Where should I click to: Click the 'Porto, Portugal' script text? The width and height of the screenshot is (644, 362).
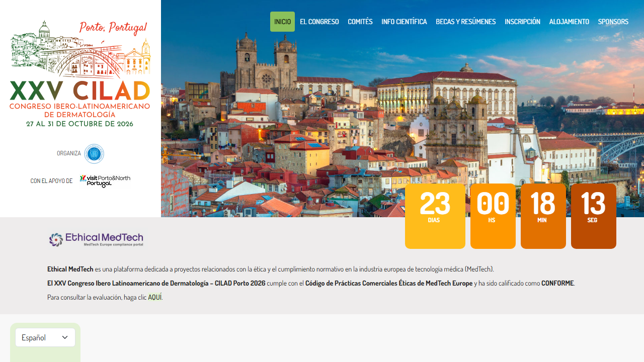[x=113, y=28]
